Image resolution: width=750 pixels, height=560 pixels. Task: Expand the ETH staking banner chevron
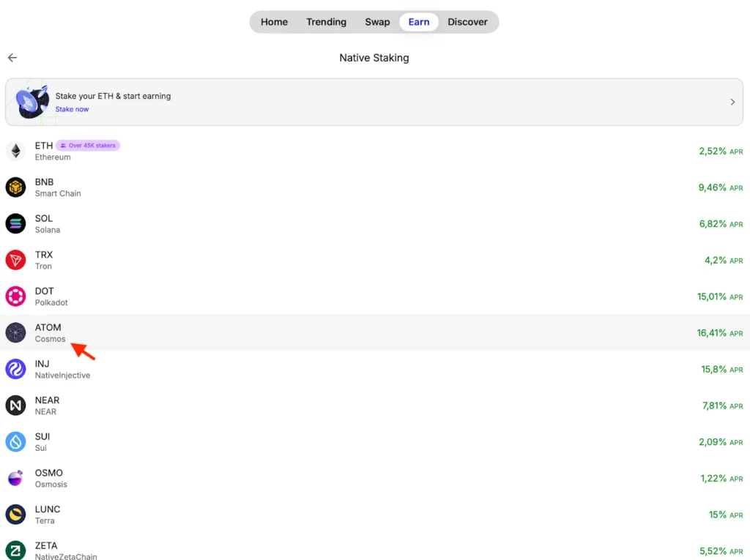point(732,102)
